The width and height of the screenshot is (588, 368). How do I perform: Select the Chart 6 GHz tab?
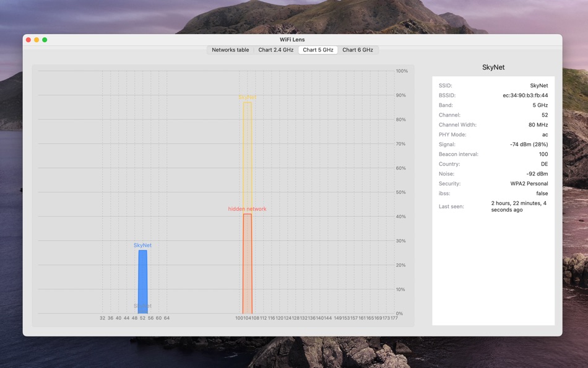coord(358,50)
